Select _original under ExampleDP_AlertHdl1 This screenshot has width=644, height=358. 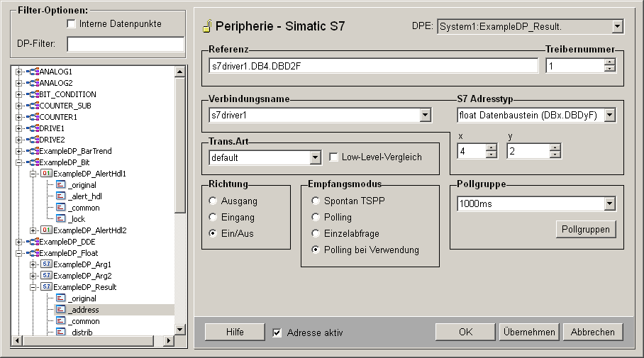click(84, 185)
